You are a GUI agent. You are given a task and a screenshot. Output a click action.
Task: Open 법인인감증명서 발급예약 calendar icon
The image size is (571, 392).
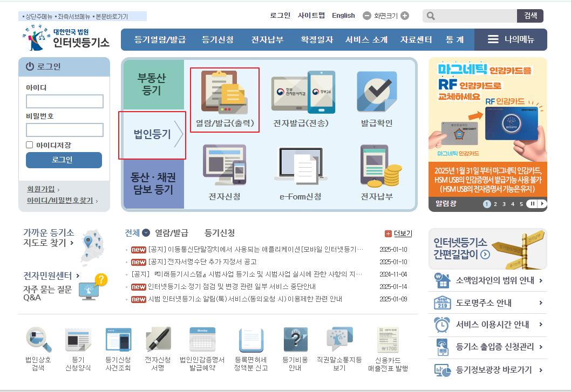click(x=202, y=340)
